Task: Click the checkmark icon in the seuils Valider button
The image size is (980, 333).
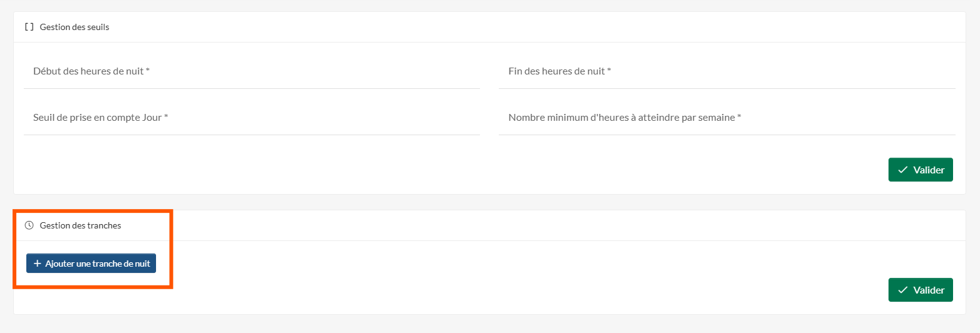Action: click(903, 170)
